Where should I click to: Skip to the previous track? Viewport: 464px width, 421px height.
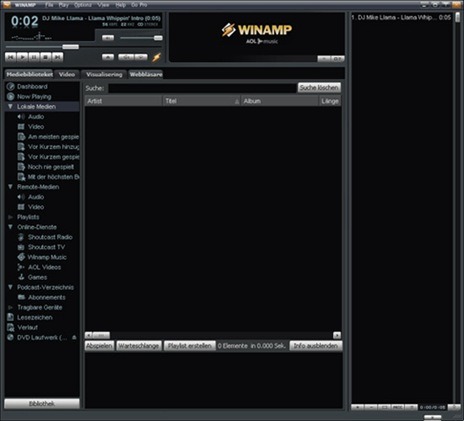11,57
